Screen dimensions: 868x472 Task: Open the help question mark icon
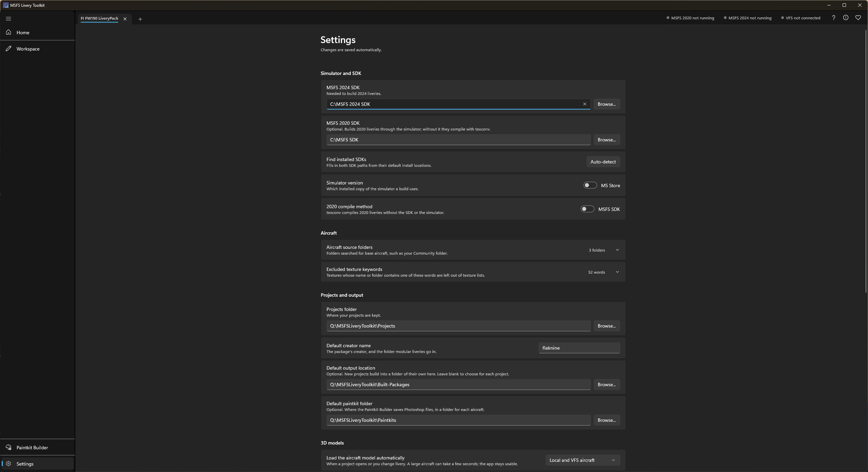click(x=833, y=18)
